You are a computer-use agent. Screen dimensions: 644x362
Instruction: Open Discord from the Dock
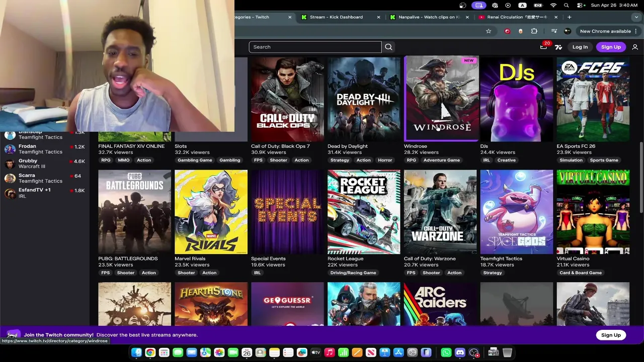coord(460,352)
